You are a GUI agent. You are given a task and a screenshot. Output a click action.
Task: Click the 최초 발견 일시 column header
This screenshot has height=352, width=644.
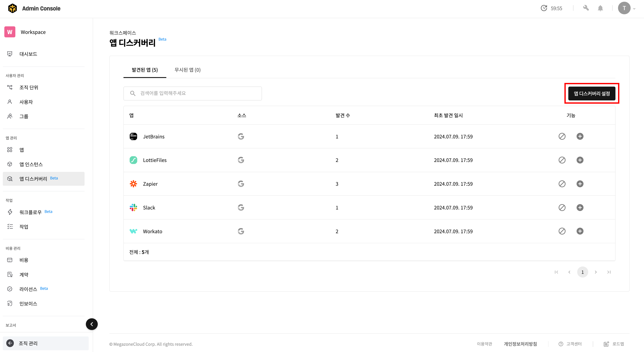click(x=448, y=115)
